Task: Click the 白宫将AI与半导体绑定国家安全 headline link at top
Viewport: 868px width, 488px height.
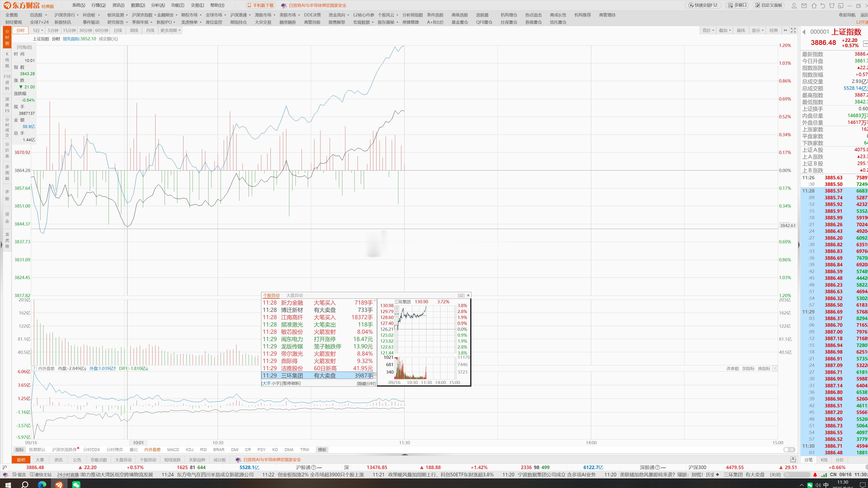Action: [x=317, y=5]
